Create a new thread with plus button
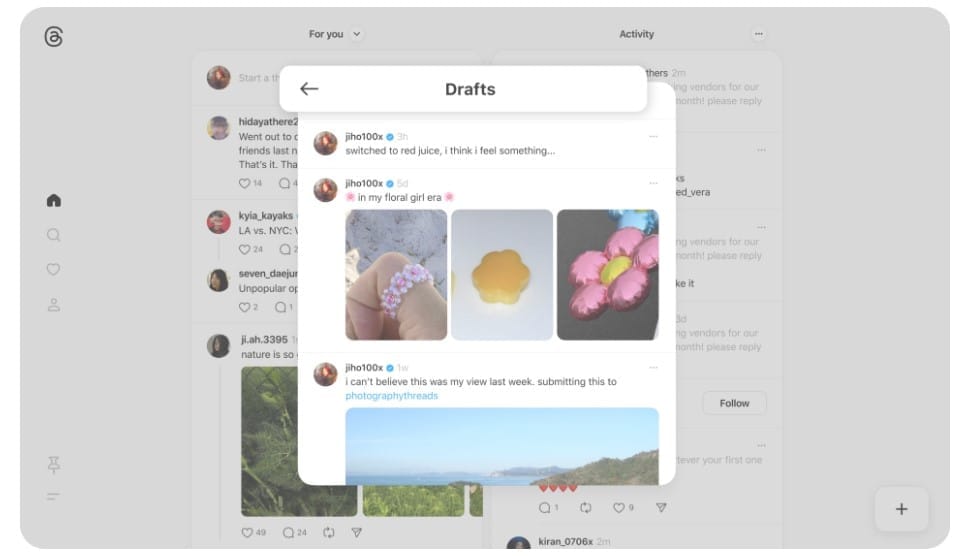 (901, 509)
